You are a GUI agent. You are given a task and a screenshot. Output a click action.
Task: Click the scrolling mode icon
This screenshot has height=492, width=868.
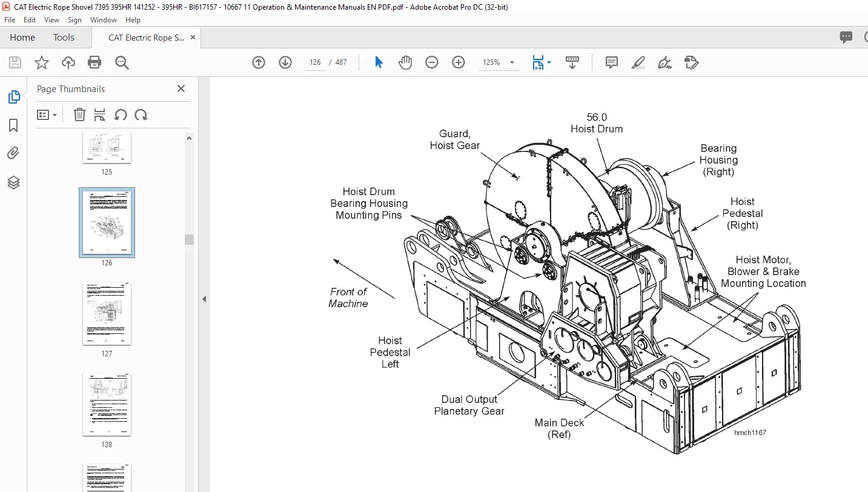[572, 62]
